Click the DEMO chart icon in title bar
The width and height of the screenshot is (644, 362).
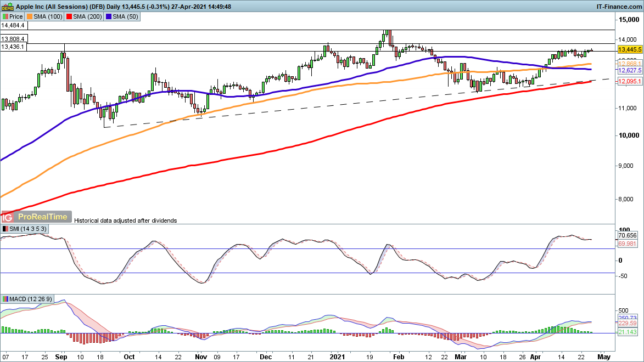(x=8, y=7)
